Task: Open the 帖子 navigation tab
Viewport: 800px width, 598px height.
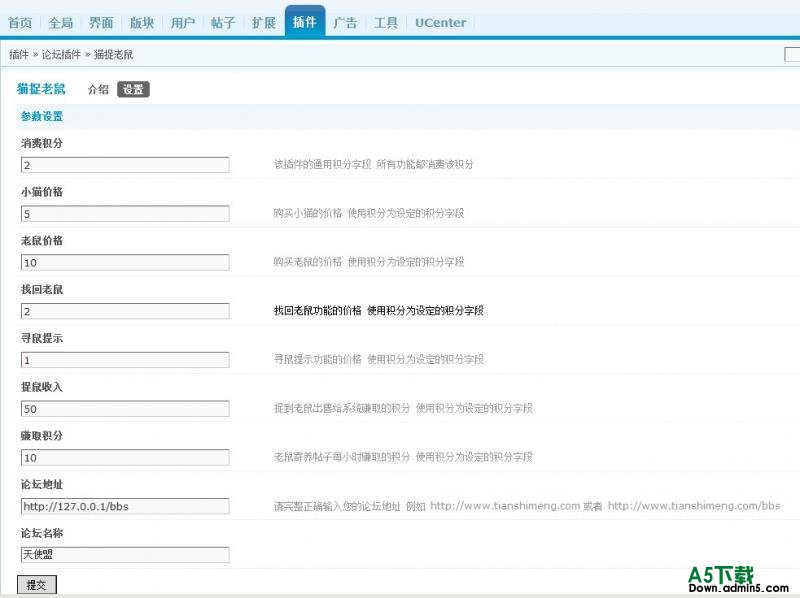Action: (223, 23)
